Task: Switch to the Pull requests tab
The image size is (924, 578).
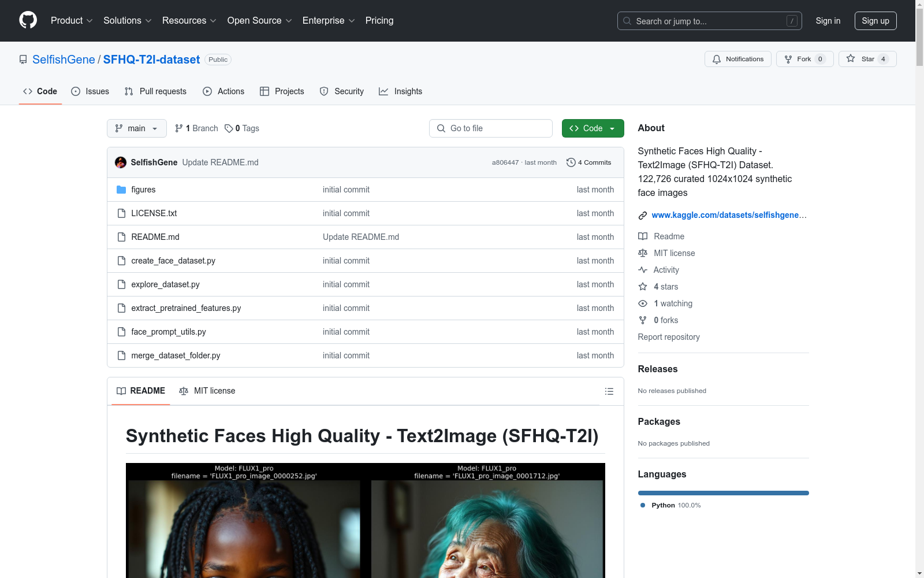Action: (x=155, y=91)
